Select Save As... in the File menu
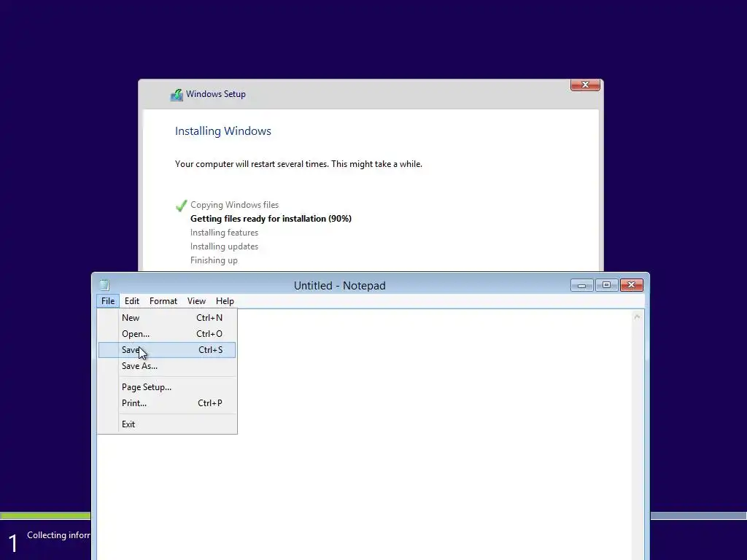 click(x=167, y=366)
